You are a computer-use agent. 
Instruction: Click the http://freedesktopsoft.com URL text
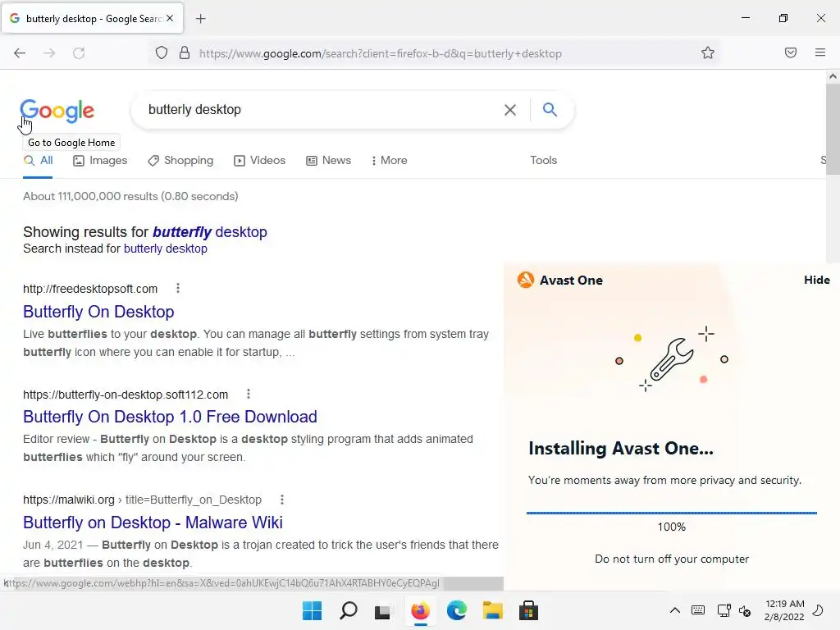[x=90, y=289]
